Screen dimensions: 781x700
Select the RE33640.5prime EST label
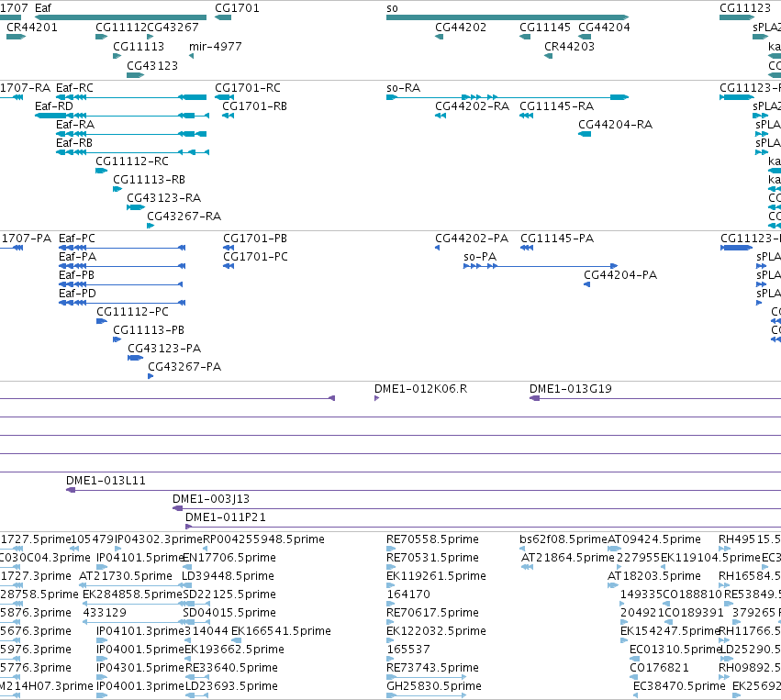(231, 668)
